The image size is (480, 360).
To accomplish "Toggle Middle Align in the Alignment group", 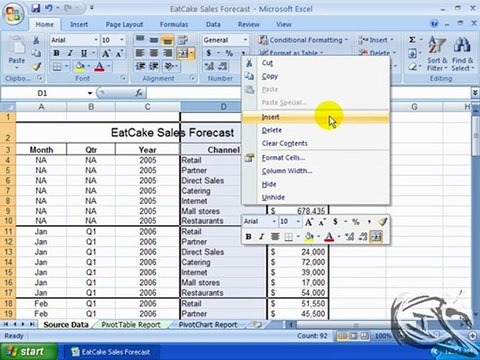I will tap(154, 40).
